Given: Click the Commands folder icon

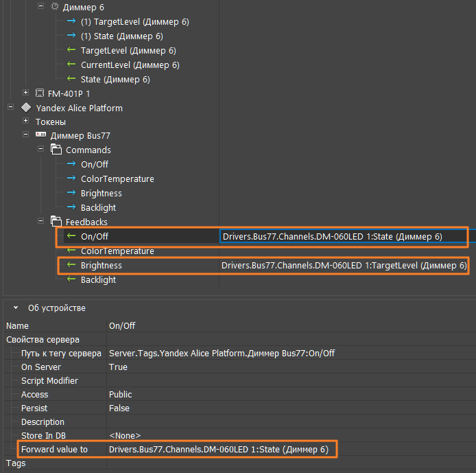Looking at the screenshot, I should 56,150.
